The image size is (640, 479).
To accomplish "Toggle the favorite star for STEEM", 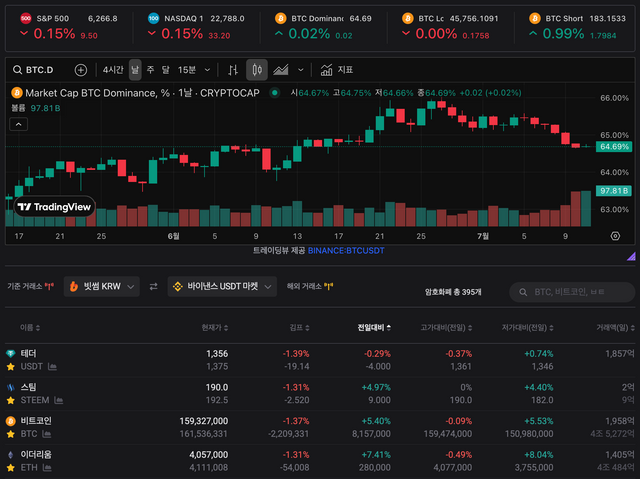I will point(11,401).
